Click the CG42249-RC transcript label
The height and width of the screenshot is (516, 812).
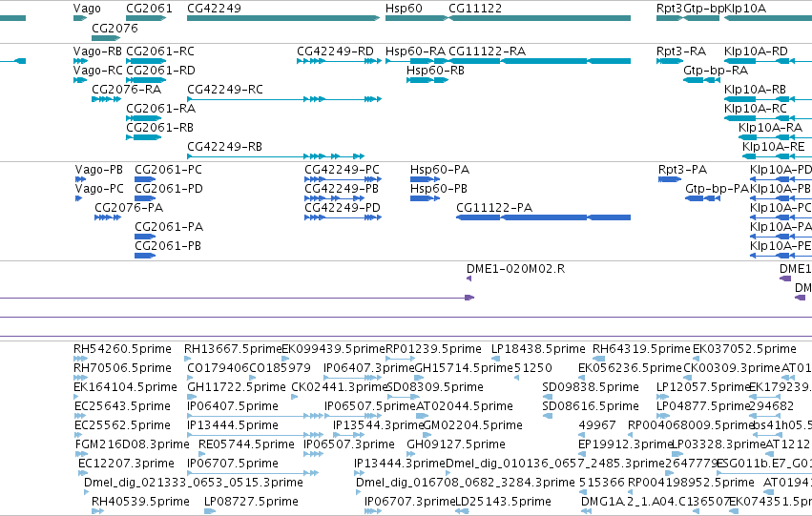(225, 90)
